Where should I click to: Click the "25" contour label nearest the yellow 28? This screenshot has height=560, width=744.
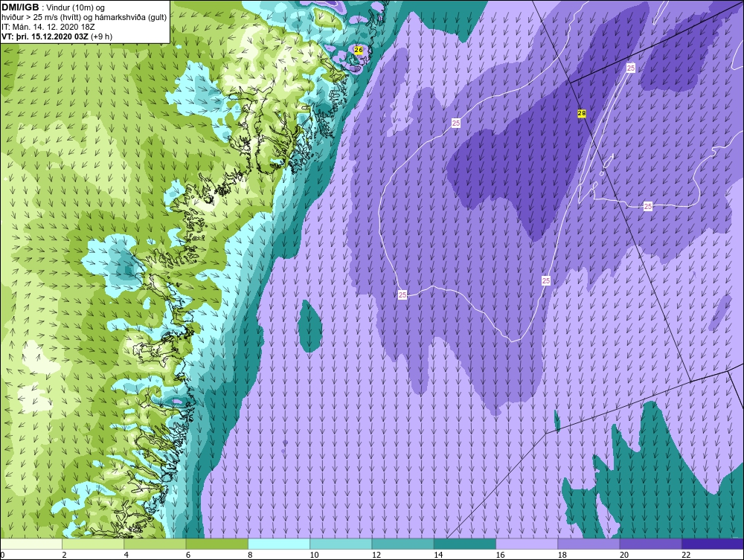(x=631, y=68)
